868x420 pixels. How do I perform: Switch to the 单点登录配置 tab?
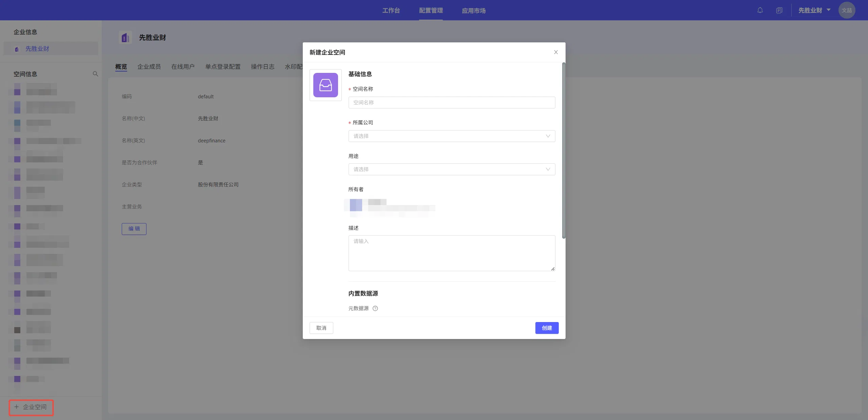[x=223, y=67]
